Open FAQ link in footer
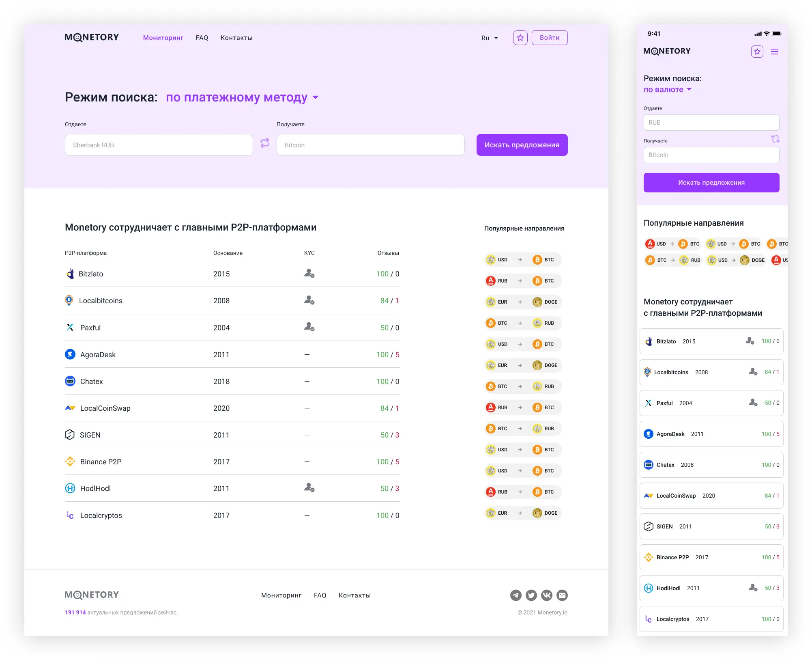 coord(320,595)
